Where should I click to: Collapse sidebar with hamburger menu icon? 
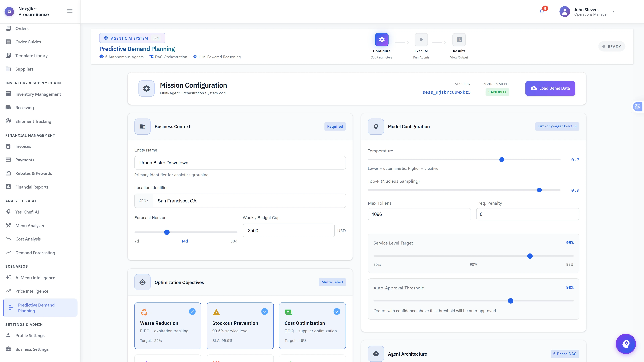[70, 11]
